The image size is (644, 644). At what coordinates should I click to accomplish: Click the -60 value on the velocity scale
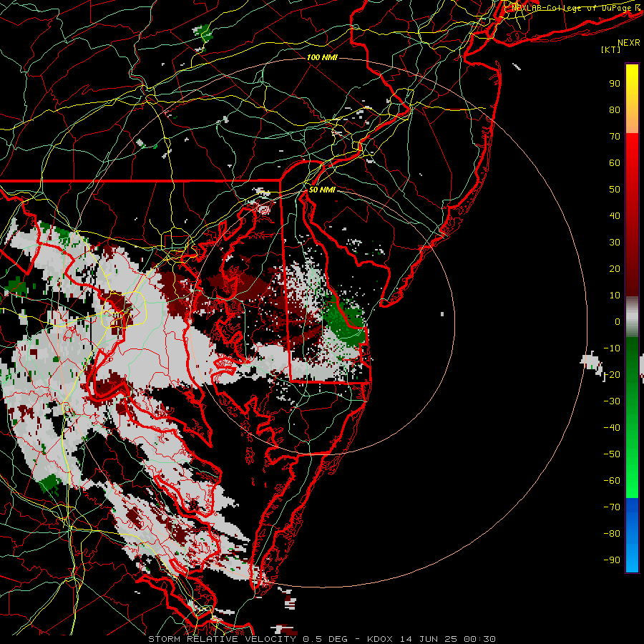(612, 481)
